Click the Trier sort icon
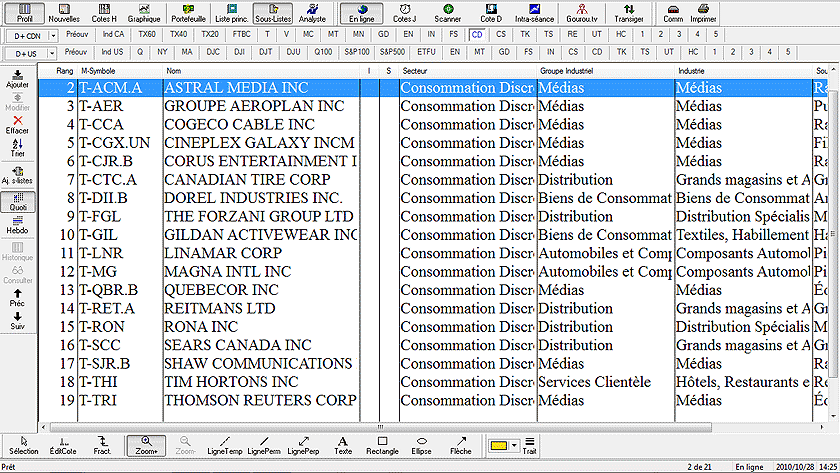 [18, 148]
